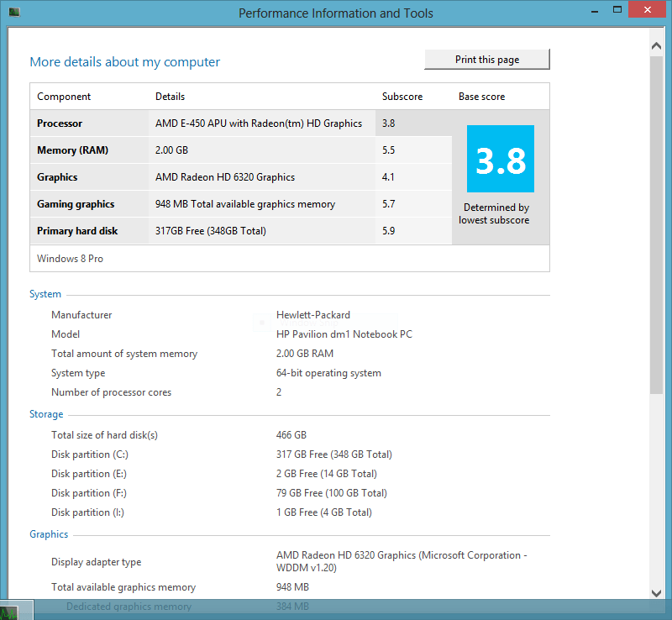Click the 3.8 base score tile
The width and height of the screenshot is (672, 620).
pyautogui.click(x=500, y=159)
